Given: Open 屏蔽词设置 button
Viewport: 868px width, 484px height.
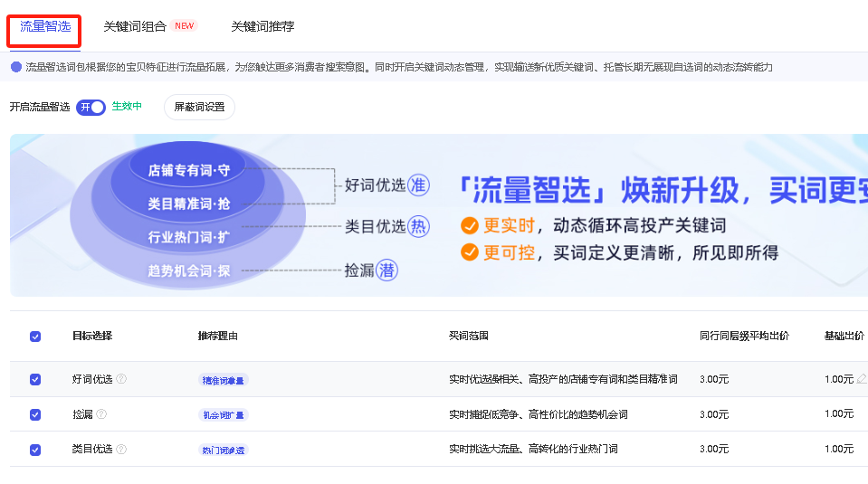Looking at the screenshot, I should 199,107.
